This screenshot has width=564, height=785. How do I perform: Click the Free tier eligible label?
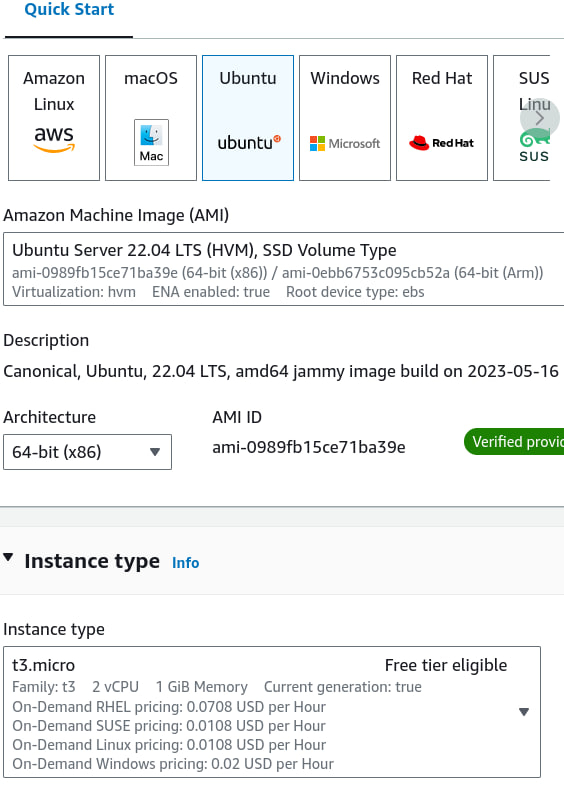446,665
